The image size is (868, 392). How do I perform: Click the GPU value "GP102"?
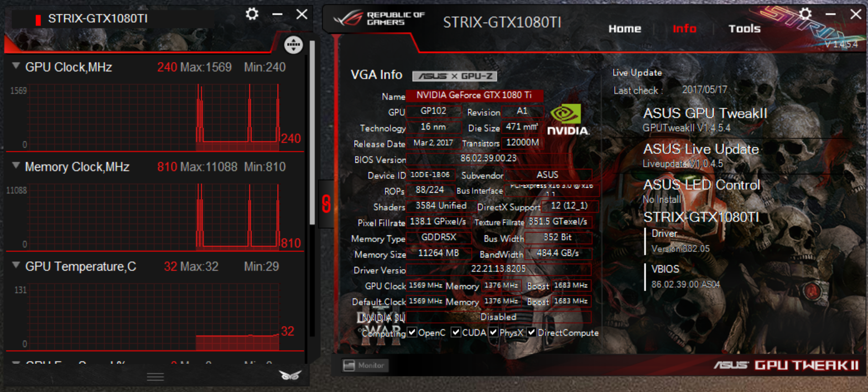coord(433,111)
